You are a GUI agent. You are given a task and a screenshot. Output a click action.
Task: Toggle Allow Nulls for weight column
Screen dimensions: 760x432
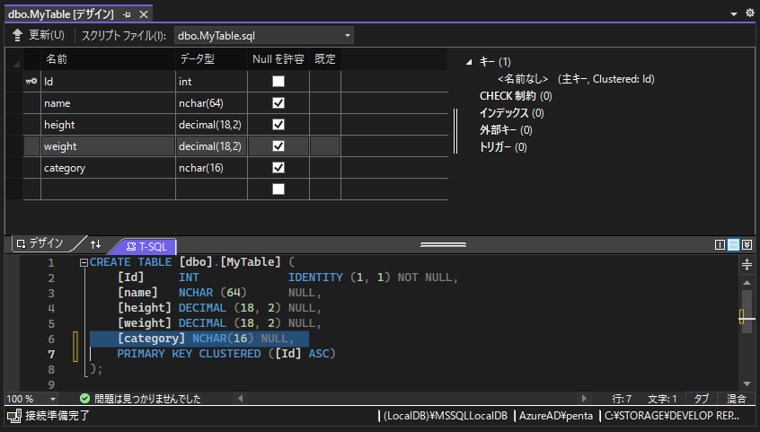[x=278, y=146]
